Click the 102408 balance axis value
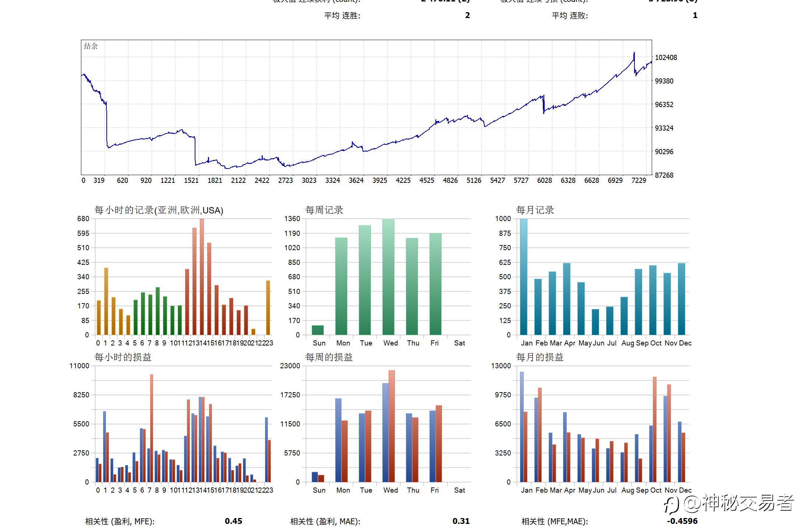 666,57
